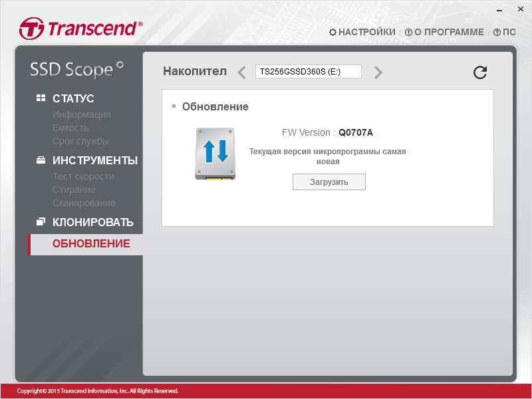Select the drive field TS256GSSD360S (E:)
This screenshot has height=399, width=532.
309,72
